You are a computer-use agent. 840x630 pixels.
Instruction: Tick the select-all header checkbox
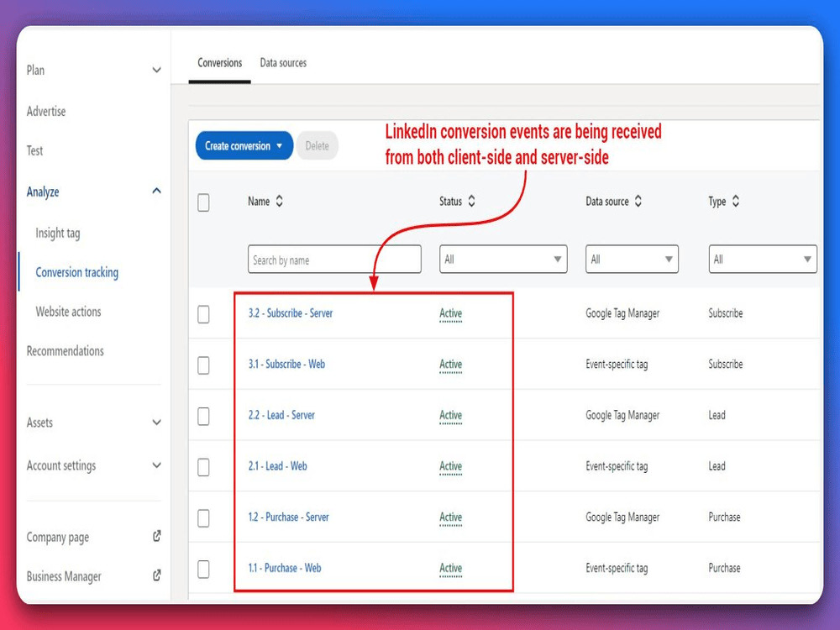(x=203, y=202)
